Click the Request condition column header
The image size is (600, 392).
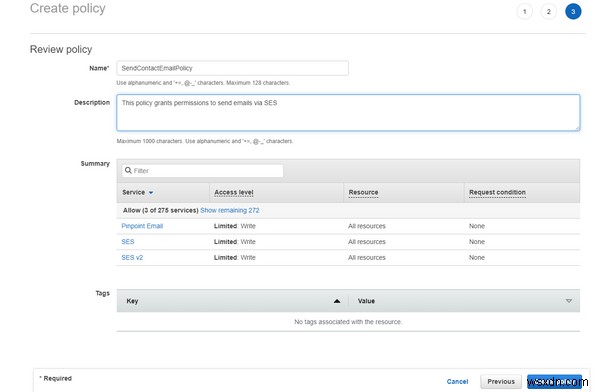click(x=497, y=192)
